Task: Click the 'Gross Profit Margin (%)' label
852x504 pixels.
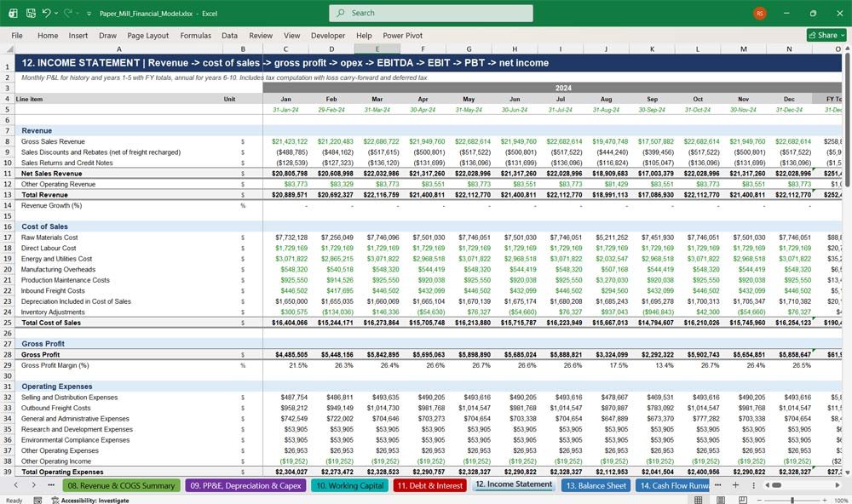Action: (x=55, y=365)
